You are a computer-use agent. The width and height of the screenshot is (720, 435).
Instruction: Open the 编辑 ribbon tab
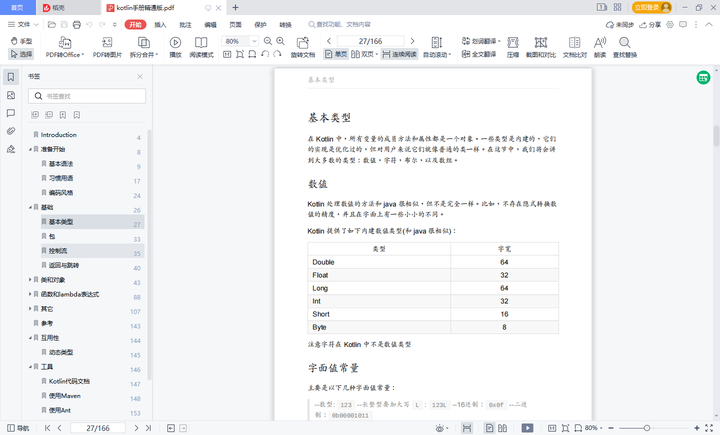210,25
